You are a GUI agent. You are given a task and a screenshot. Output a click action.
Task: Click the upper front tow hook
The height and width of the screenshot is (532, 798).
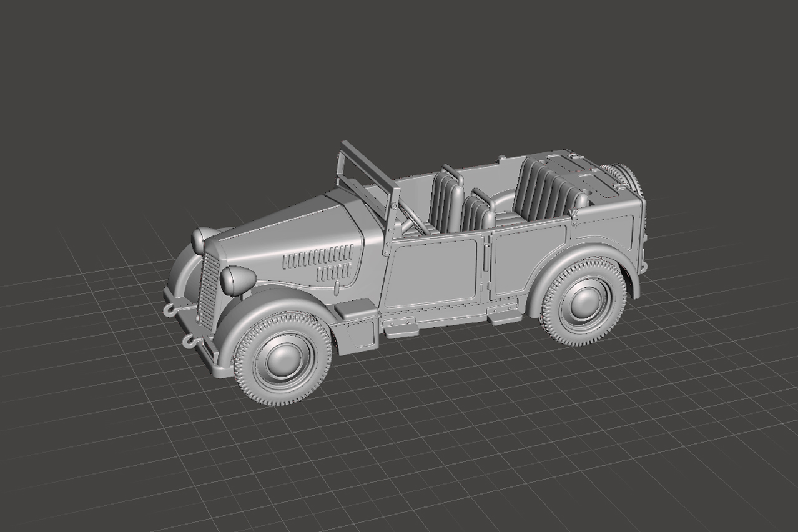[170, 309]
